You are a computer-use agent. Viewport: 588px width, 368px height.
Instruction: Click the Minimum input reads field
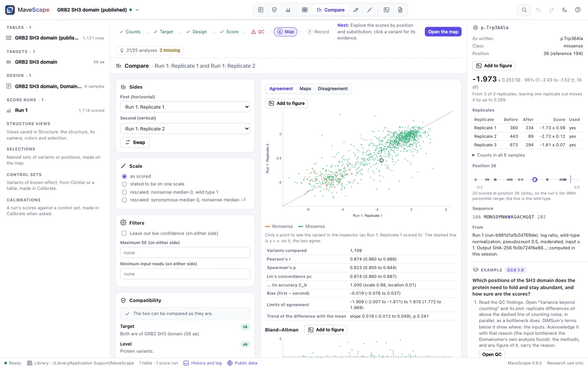(x=185, y=274)
